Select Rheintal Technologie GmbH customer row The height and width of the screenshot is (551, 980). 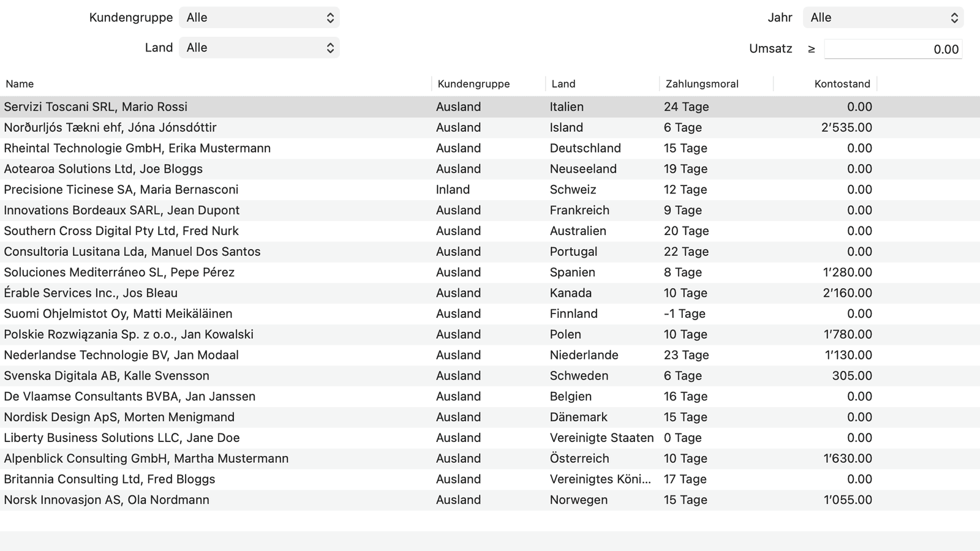(x=137, y=148)
